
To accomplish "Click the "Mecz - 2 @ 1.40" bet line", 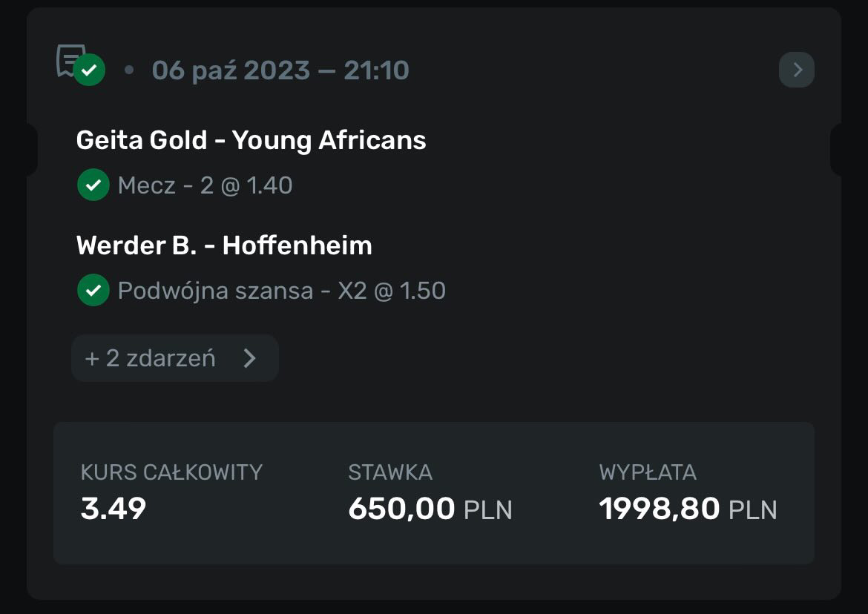I will pos(205,185).
